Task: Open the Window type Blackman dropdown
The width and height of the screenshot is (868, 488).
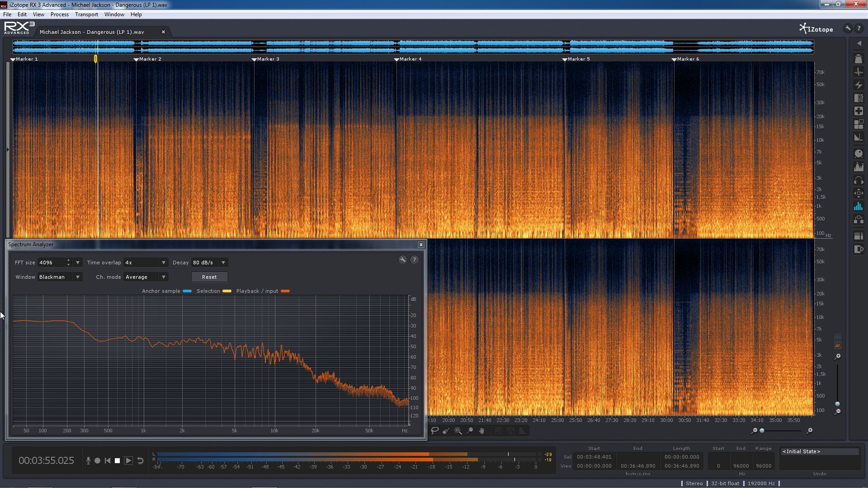Action: tap(78, 277)
